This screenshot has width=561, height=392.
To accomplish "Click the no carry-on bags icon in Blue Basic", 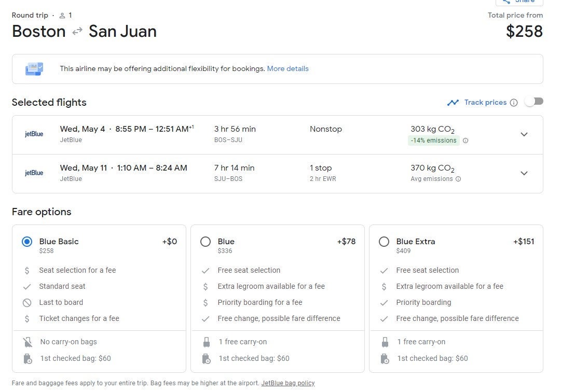I will coord(28,342).
